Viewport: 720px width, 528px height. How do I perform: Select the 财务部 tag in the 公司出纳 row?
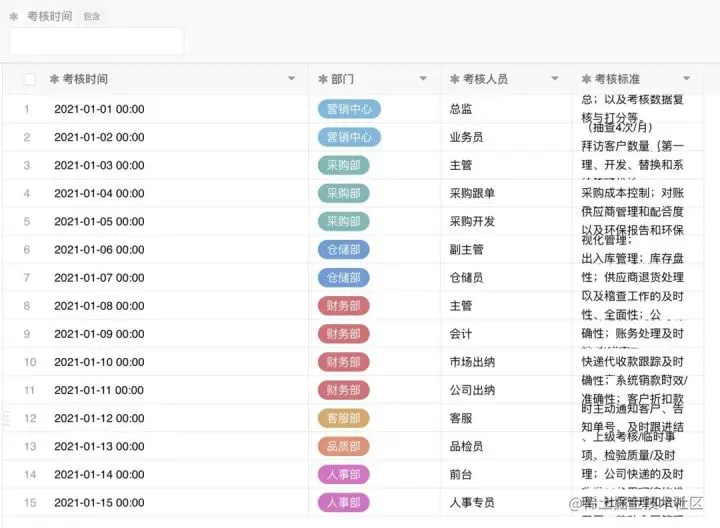(x=343, y=390)
